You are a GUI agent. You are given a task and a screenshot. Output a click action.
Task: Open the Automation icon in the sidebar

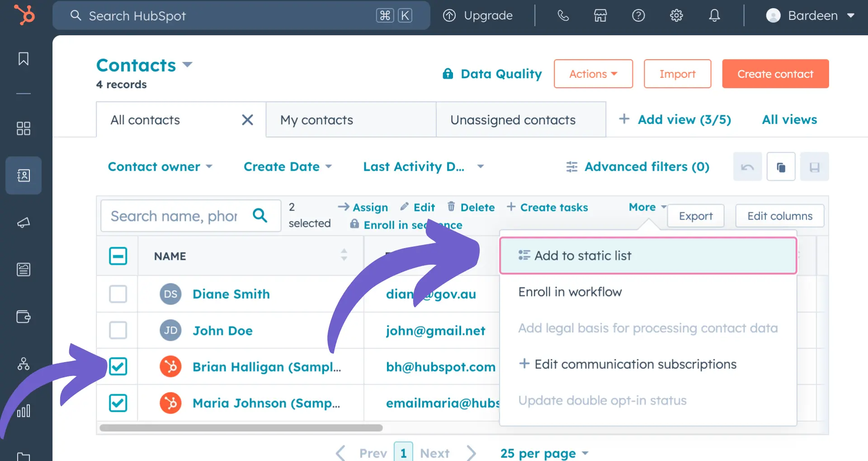(x=24, y=363)
